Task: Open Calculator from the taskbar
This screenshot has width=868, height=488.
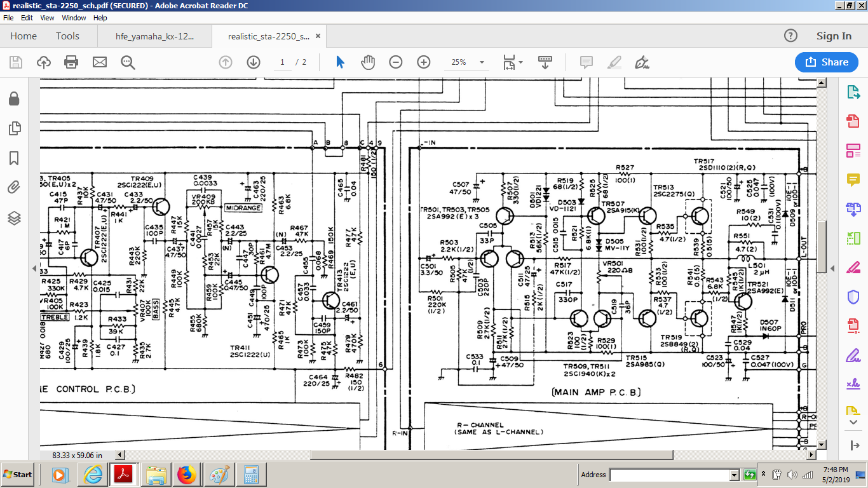Action: [250, 475]
